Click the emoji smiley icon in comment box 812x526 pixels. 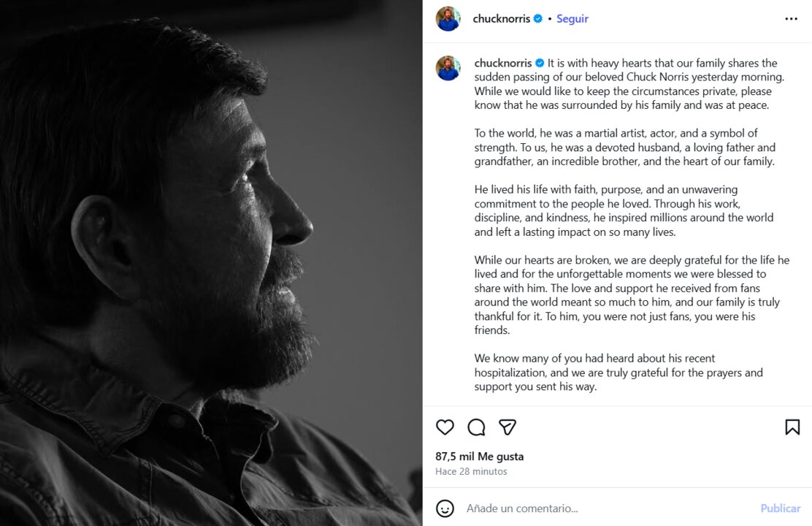[x=445, y=508]
